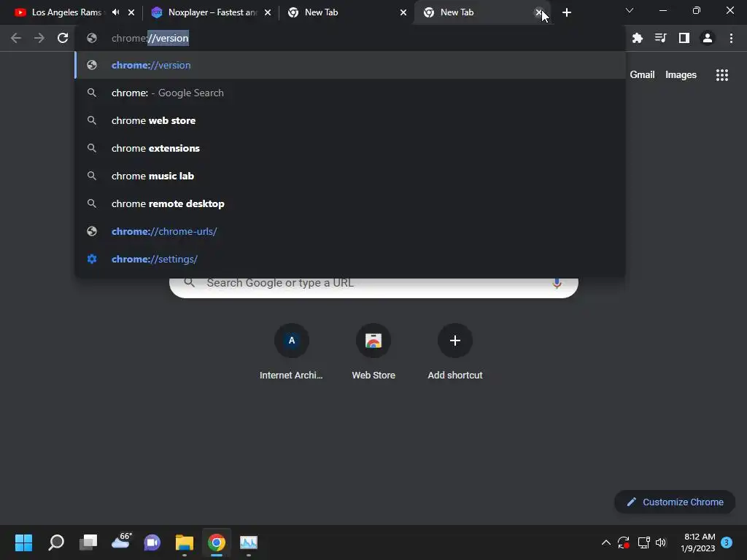Open the Internet Archive shortcut
Screen dimensions: 747x560
[x=292, y=352]
